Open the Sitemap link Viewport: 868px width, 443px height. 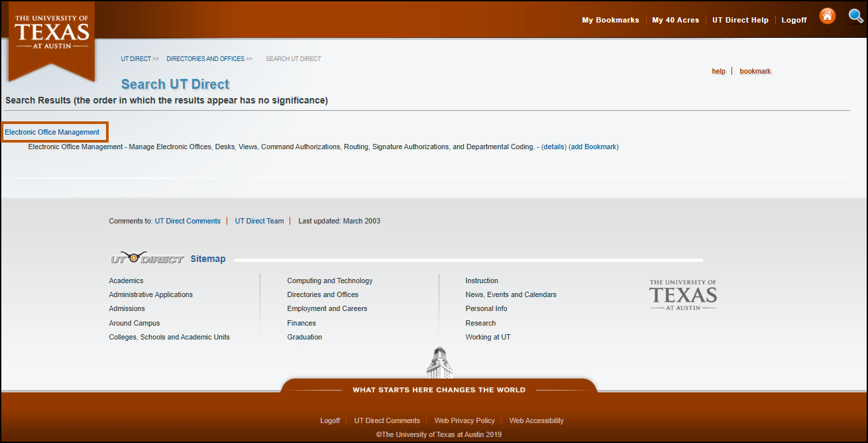tap(208, 259)
